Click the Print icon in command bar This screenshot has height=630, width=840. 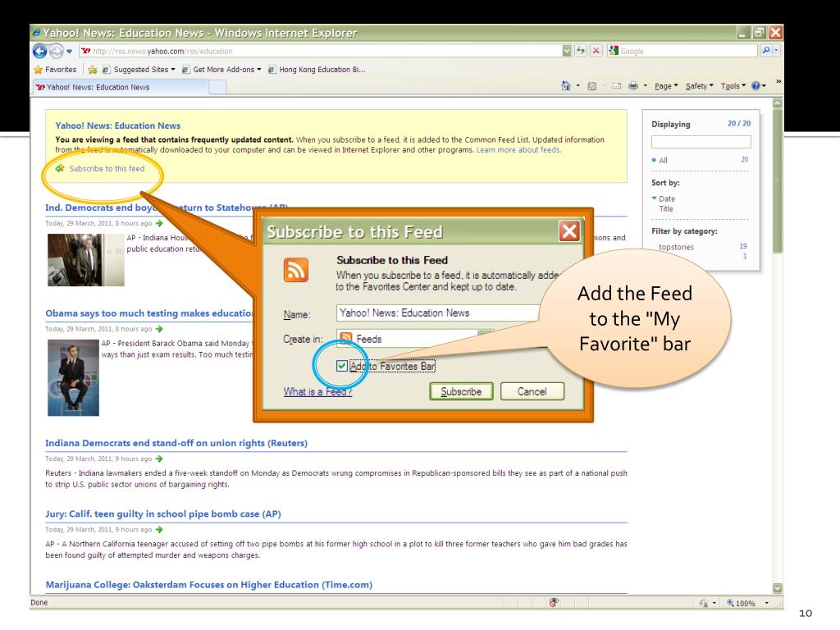point(633,85)
